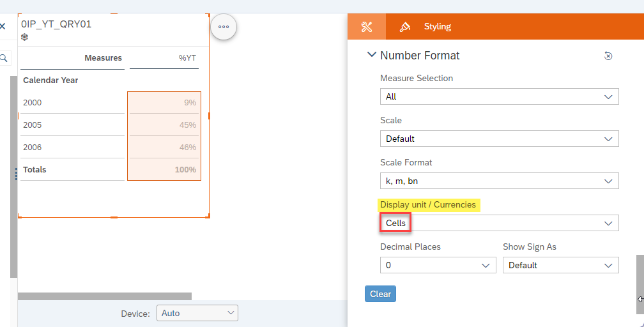Click the Clear button
The height and width of the screenshot is (327, 644).
[x=380, y=294]
